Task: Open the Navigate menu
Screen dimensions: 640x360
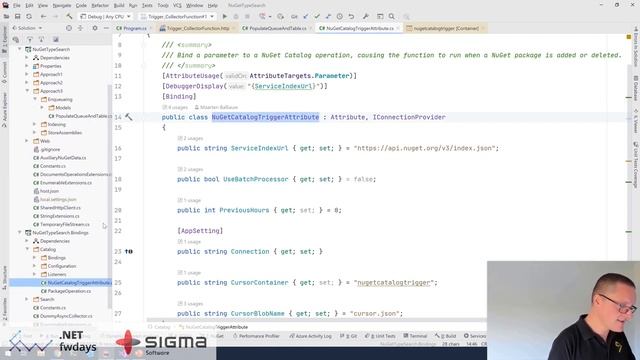Action: [62, 5]
